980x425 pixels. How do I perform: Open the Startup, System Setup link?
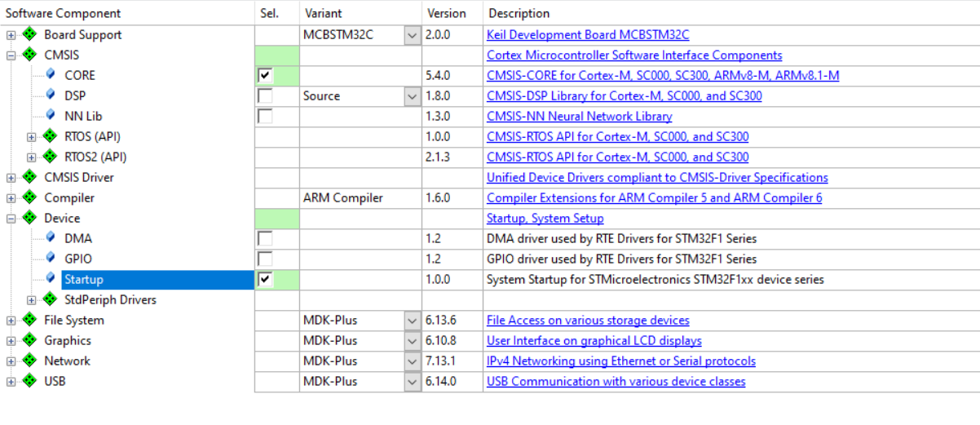(x=545, y=219)
